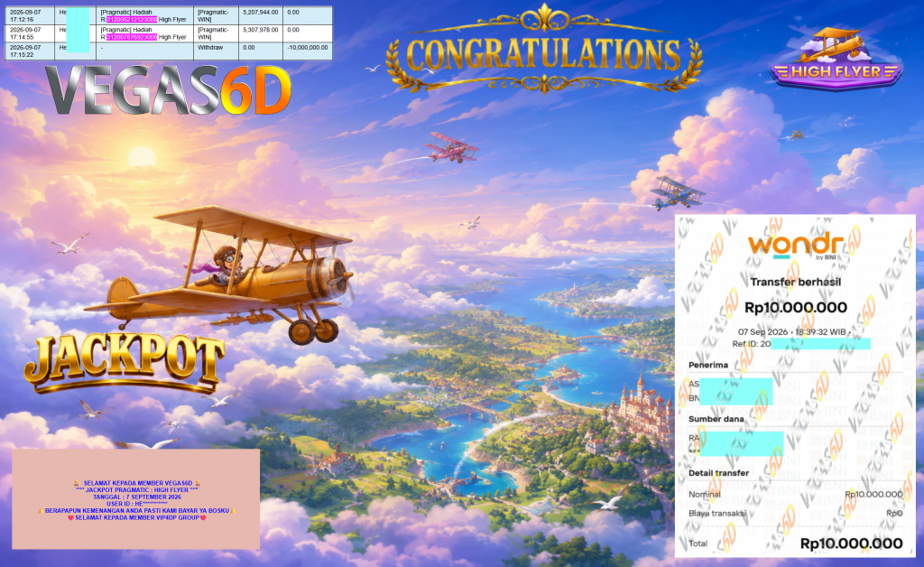Click the TANGGAL : 7 SEPTEMBER 2026 line

click(x=137, y=497)
